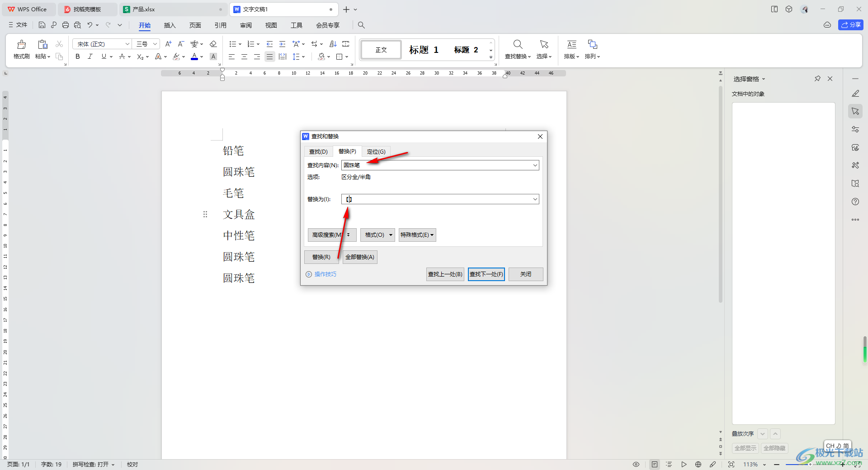
Task: Select the 正文 style
Action: click(381, 50)
